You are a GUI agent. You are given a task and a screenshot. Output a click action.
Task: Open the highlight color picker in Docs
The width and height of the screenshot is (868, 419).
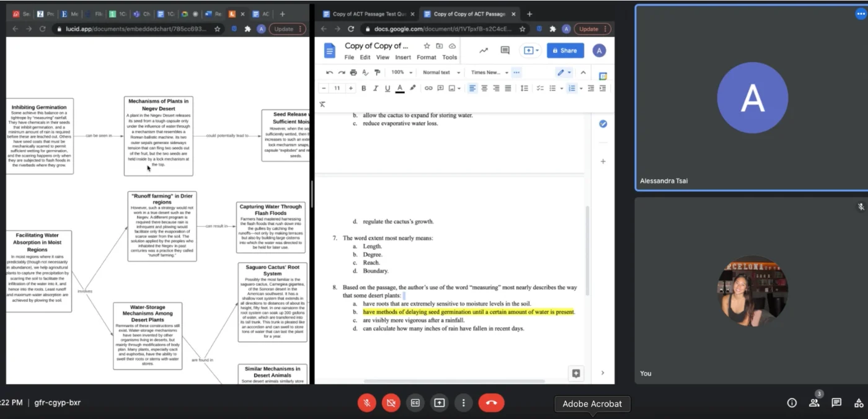coord(413,89)
